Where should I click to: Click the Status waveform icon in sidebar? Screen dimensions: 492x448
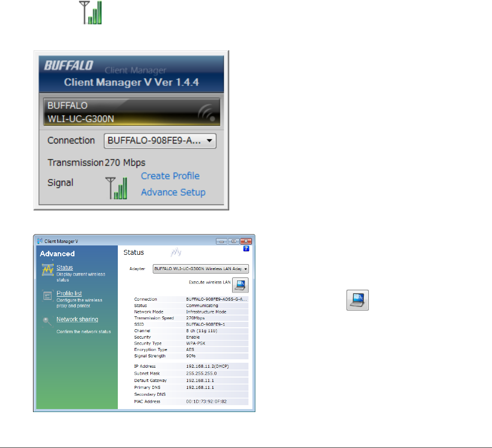pyautogui.click(x=48, y=270)
